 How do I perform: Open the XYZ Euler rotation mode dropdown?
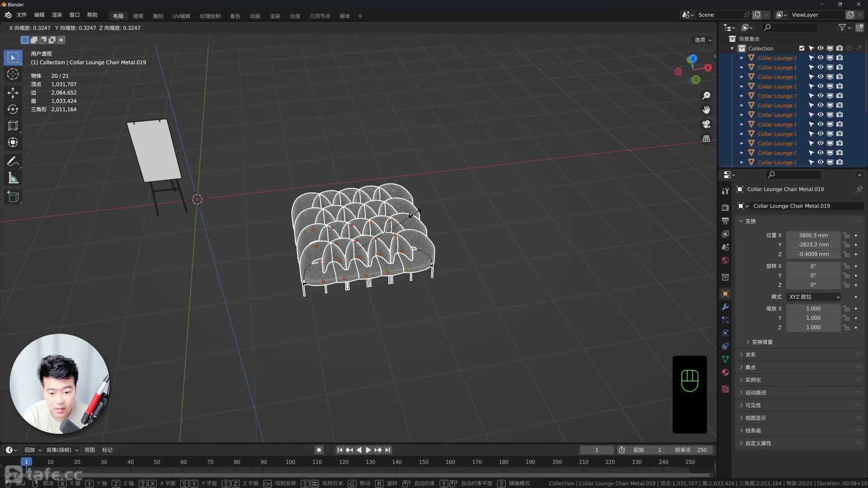[813, 296]
